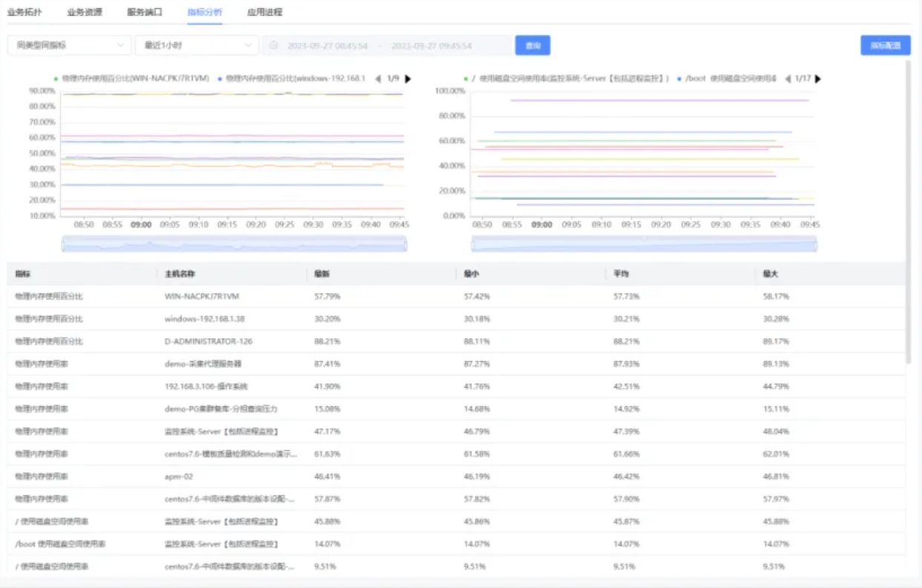Select the 服务端口 tab
This screenshot has width=922, height=588.
tap(144, 12)
